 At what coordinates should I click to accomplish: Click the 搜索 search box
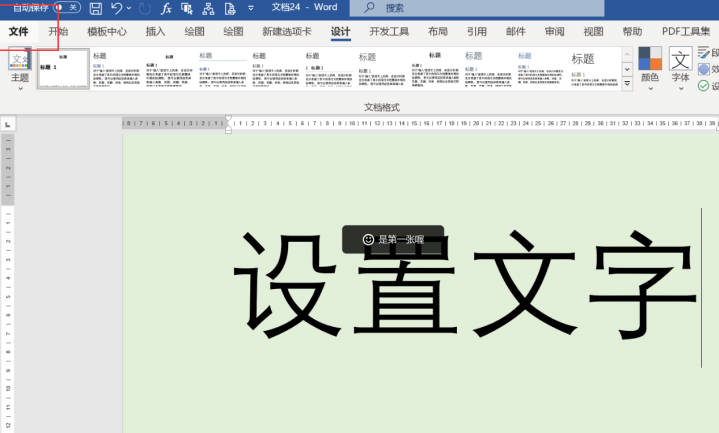[477, 8]
